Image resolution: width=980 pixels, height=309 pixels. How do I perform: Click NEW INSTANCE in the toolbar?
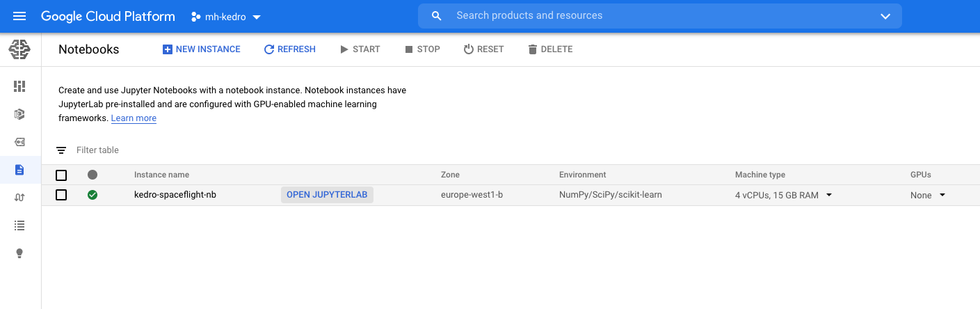tap(201, 49)
